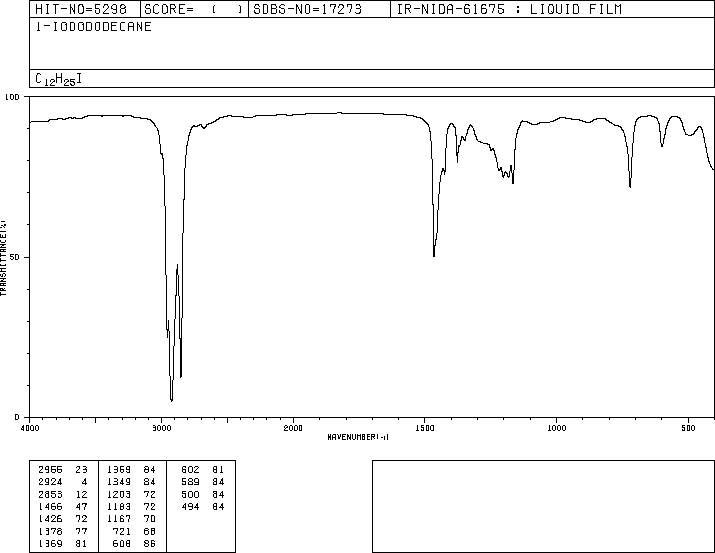Select the 1369 entry with transmittance 84
Image resolution: width=715 pixels, height=553 pixels.
point(119,470)
